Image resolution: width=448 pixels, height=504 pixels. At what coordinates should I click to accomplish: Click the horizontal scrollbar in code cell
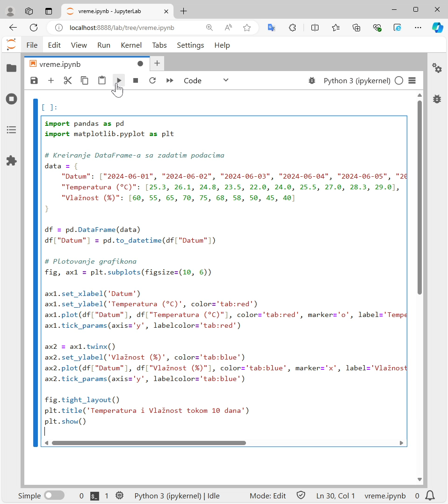point(149,443)
